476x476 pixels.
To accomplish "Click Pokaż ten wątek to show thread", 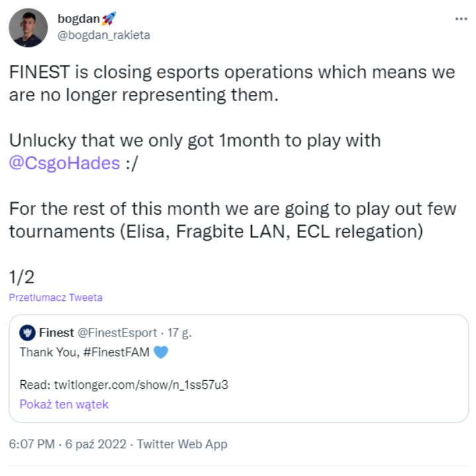I will click(x=63, y=404).
